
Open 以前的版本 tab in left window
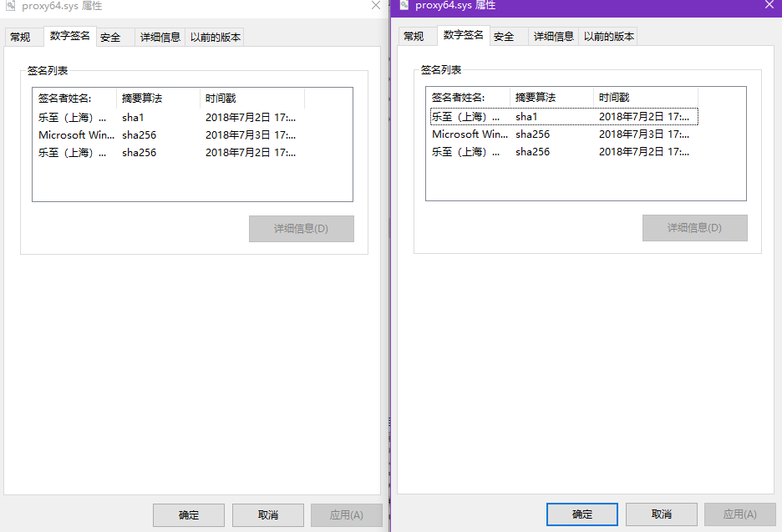[215, 38]
